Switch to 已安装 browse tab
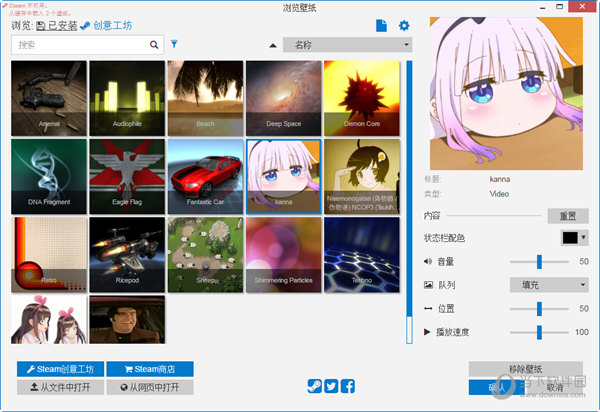 coord(57,26)
